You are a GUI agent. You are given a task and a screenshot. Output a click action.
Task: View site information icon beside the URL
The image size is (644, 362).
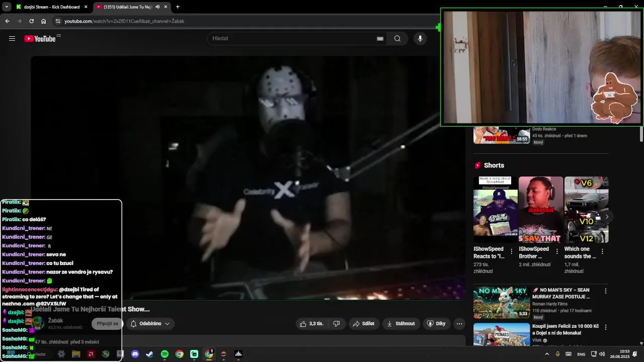[x=58, y=21]
